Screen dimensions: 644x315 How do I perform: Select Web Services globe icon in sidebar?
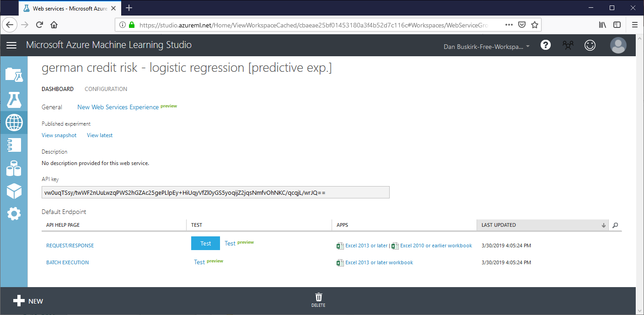(x=14, y=122)
